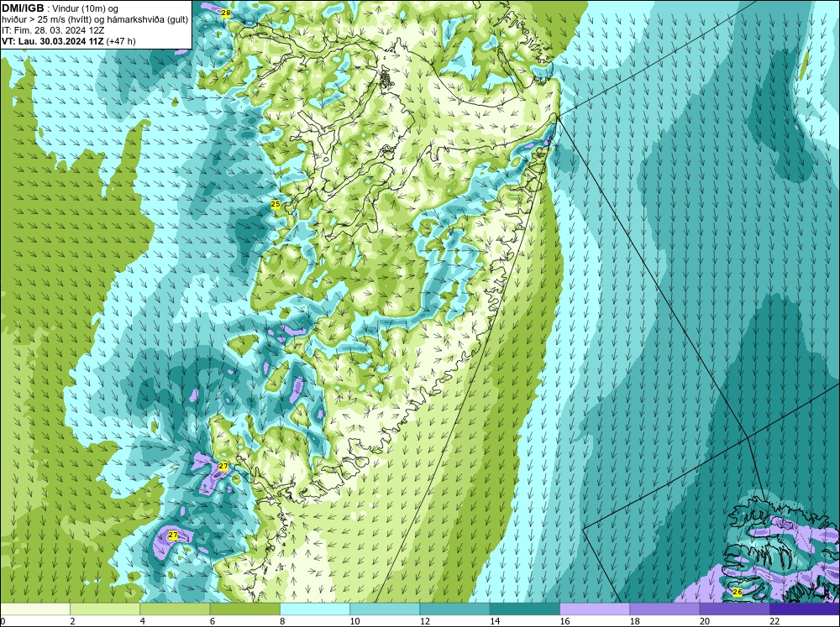Click the northern yellow 27 gust label
The height and width of the screenshot is (627, 840).
click(223, 467)
